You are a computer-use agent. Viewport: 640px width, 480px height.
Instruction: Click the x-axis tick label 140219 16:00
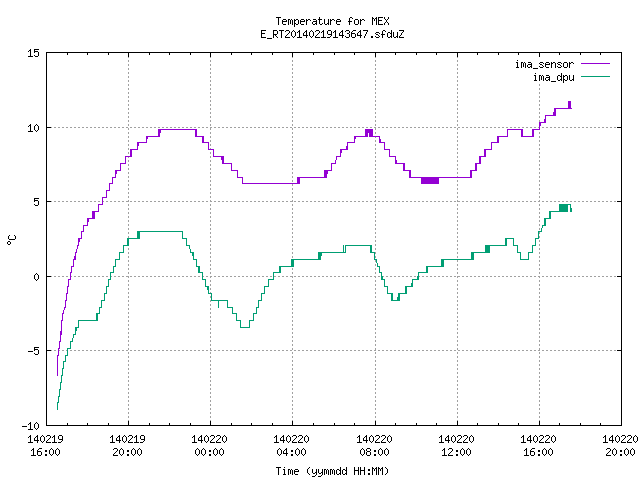45,446
